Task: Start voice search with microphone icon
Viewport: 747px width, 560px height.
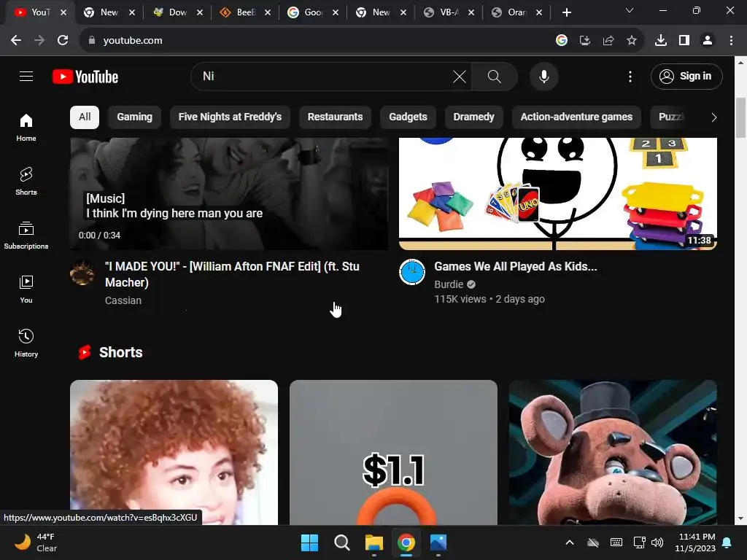Action: pyautogui.click(x=543, y=76)
